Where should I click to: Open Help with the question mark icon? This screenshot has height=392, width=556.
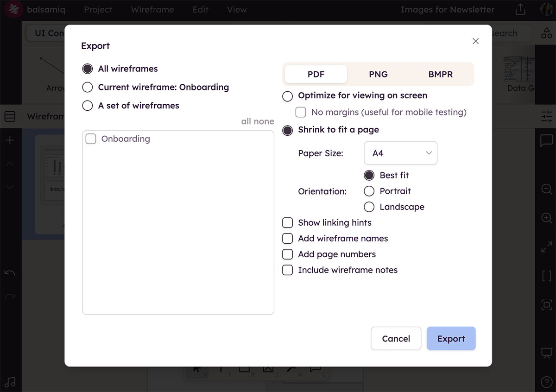pos(546,381)
